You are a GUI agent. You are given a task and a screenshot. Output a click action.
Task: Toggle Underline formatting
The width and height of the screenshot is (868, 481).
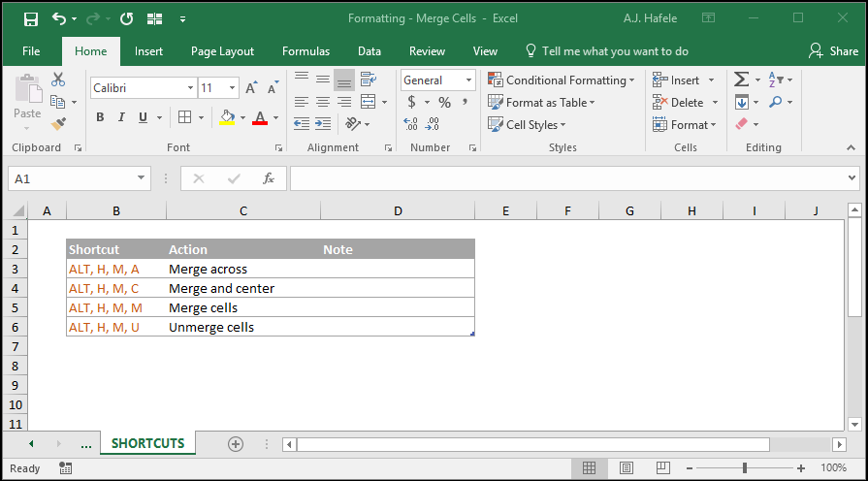143,116
